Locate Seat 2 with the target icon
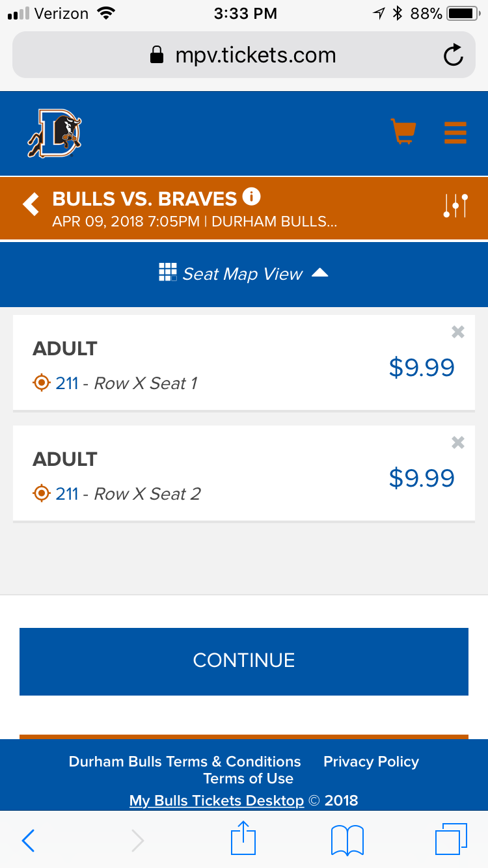Viewport: 488px width, 868px height. pos(42,494)
